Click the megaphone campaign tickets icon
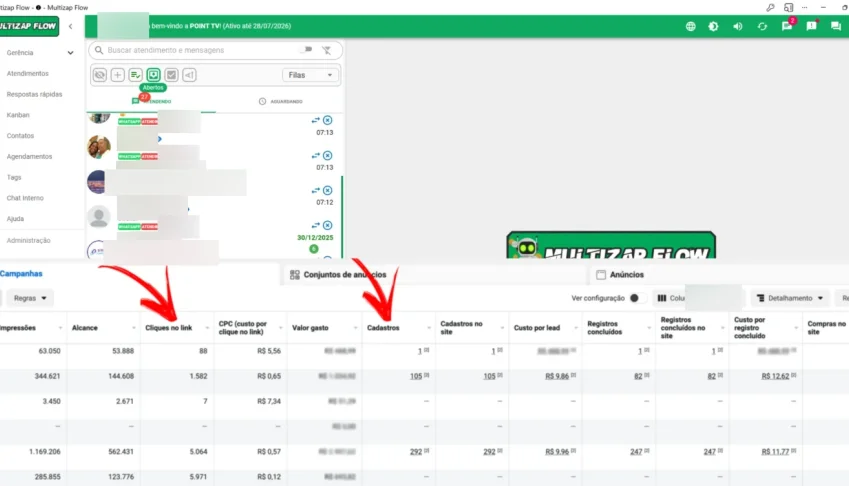Image resolution: width=849 pixels, height=486 pixels. (x=189, y=75)
